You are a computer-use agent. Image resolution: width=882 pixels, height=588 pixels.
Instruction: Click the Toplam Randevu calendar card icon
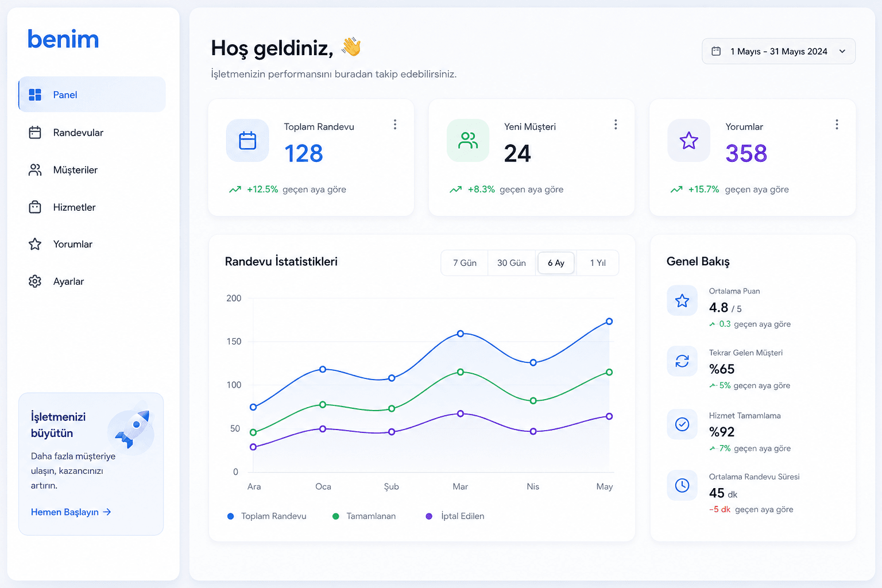point(247,140)
